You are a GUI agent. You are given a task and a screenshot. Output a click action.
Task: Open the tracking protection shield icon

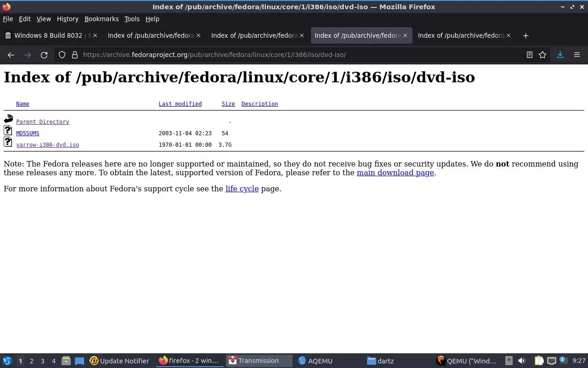[62, 55]
